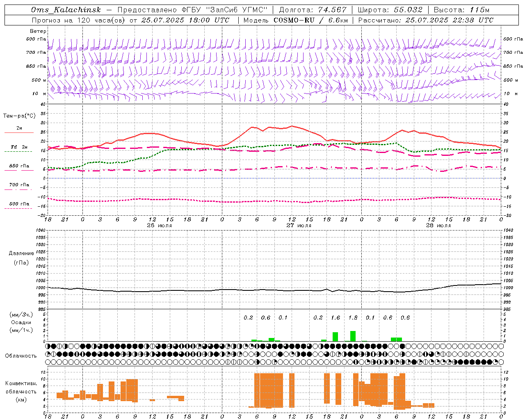Click the 700 гПа dash-dot legend entry

pyautogui.click(x=19, y=185)
